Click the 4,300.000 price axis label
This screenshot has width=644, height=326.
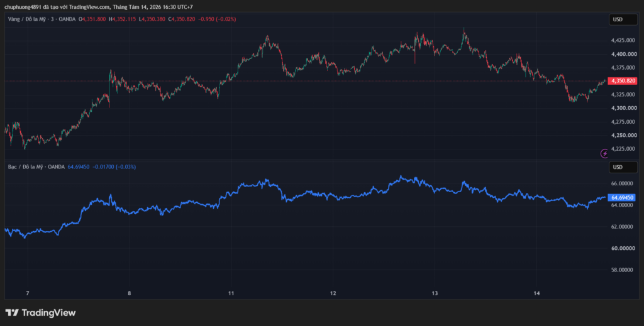623,108
